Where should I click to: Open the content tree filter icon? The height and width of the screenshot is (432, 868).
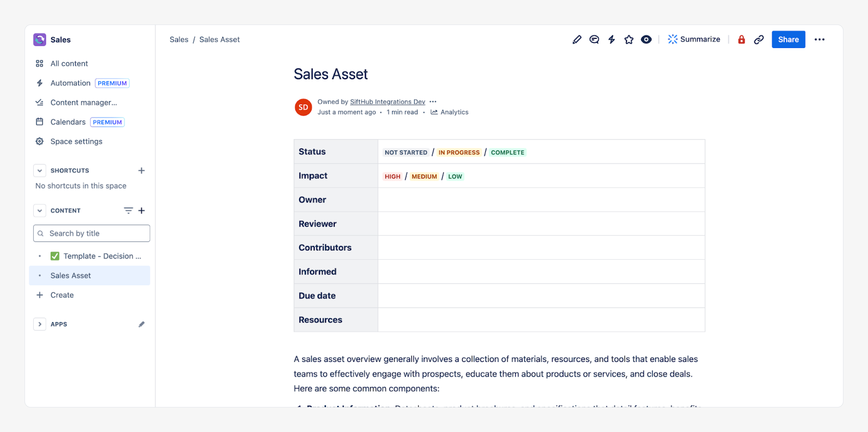tap(128, 210)
